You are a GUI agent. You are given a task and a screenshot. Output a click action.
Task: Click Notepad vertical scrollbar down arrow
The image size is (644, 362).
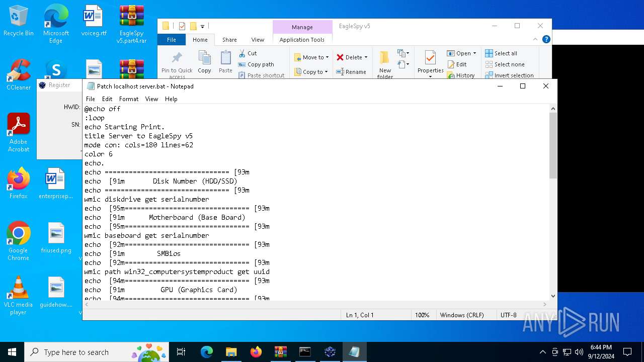coord(553,296)
